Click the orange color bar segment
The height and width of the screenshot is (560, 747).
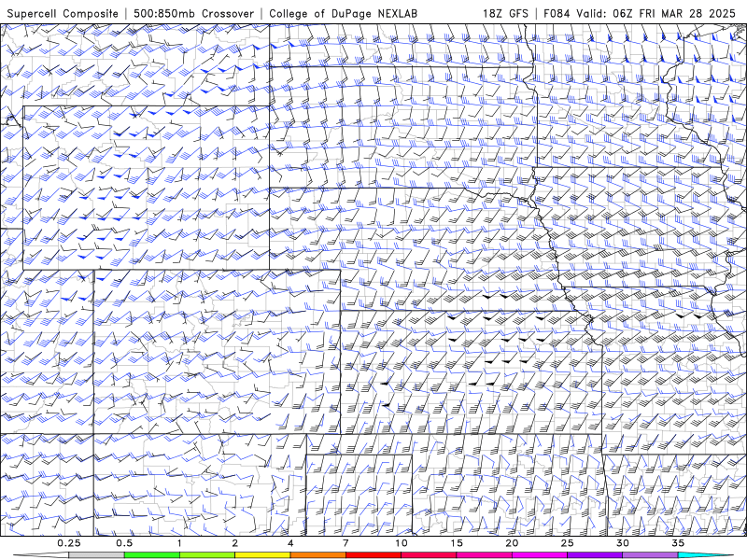point(317,555)
